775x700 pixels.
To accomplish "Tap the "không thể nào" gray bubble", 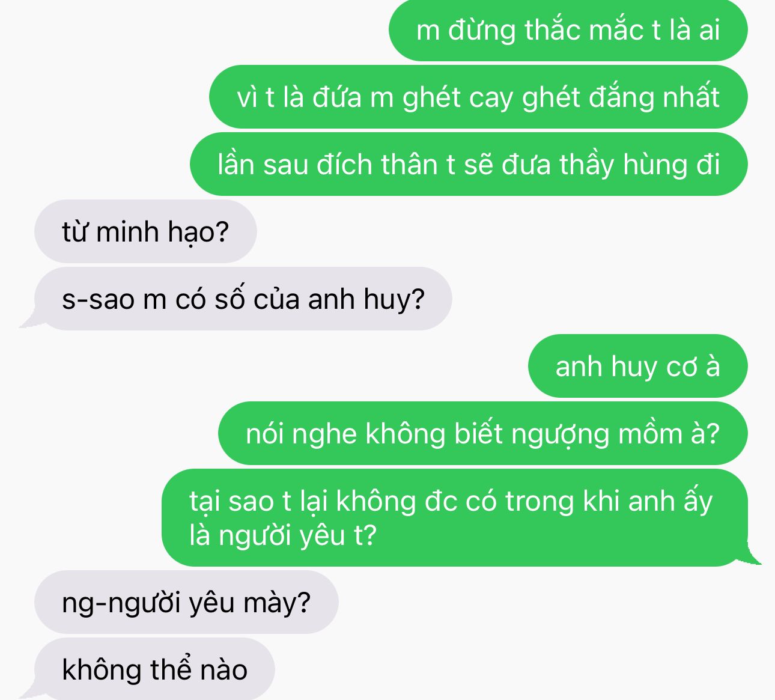I will point(154,669).
